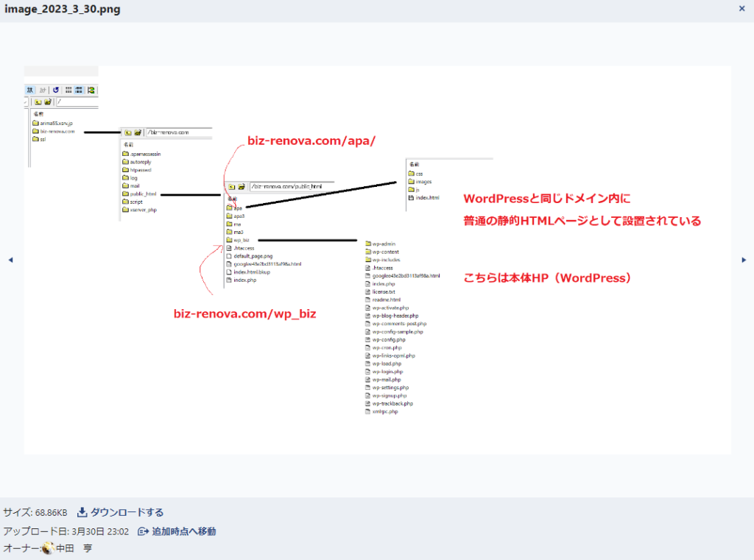The height and width of the screenshot is (560, 754).
Task: Click the wp-content folder in the picture
Action: pos(382,252)
